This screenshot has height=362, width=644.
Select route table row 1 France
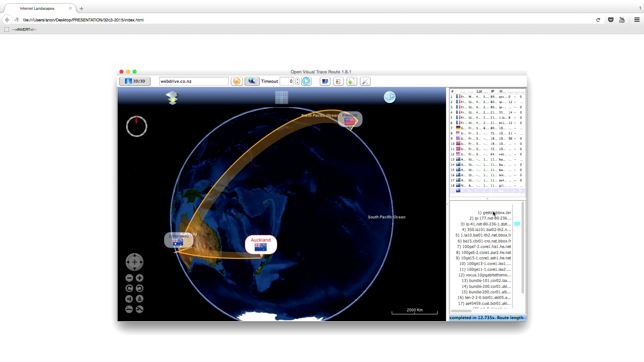click(x=487, y=97)
